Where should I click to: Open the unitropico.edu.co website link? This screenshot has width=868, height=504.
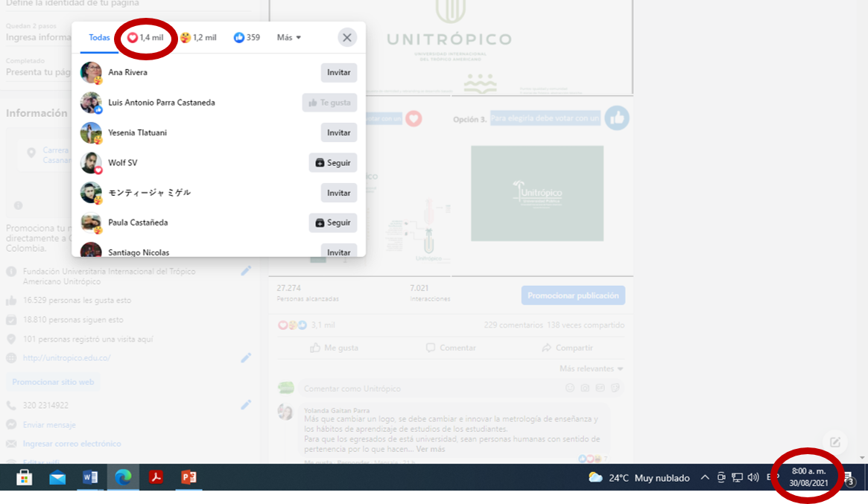pyautogui.click(x=66, y=358)
